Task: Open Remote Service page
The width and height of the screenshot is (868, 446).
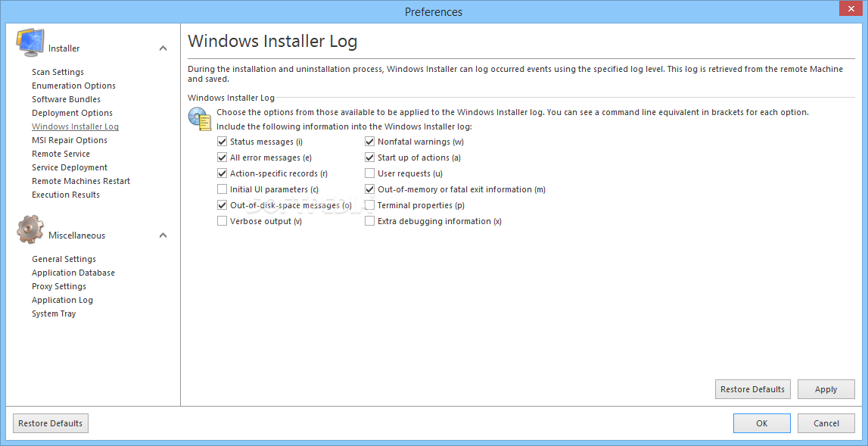Action: 61,154
